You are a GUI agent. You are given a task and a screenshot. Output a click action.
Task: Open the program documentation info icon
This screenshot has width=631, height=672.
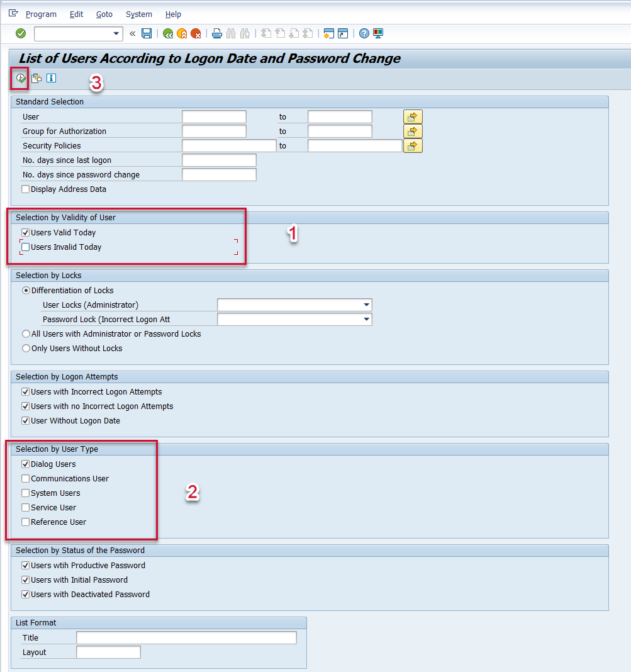[51, 79]
